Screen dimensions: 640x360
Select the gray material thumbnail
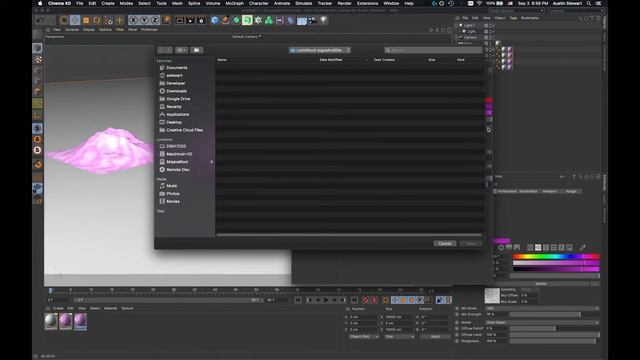tap(51, 321)
